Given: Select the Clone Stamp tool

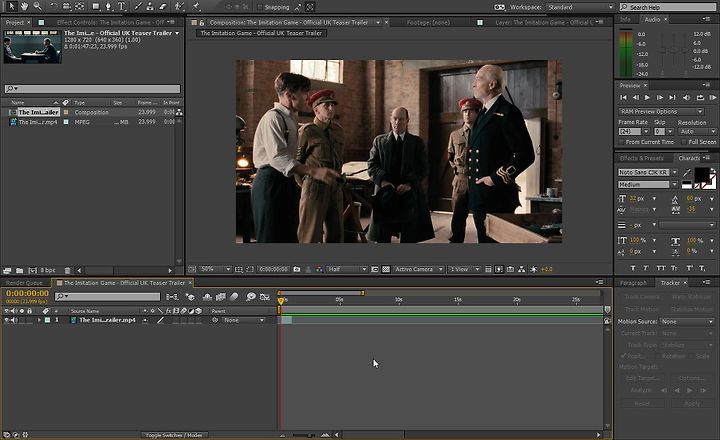Looking at the screenshot, I should tap(150, 6).
